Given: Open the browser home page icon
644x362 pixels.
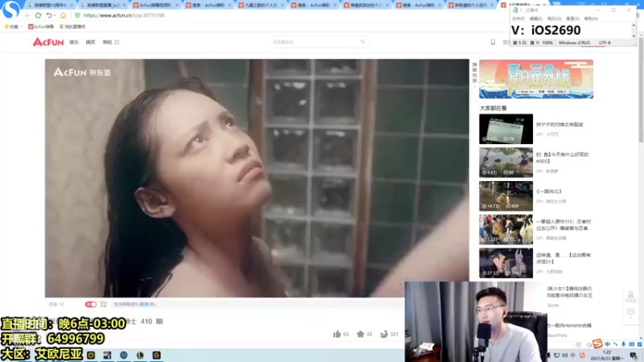Looking at the screenshot, I should 64,15.
